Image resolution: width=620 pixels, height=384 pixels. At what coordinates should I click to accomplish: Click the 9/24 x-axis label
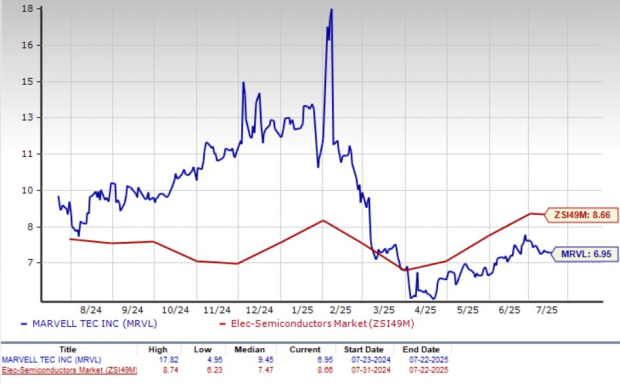(132, 310)
